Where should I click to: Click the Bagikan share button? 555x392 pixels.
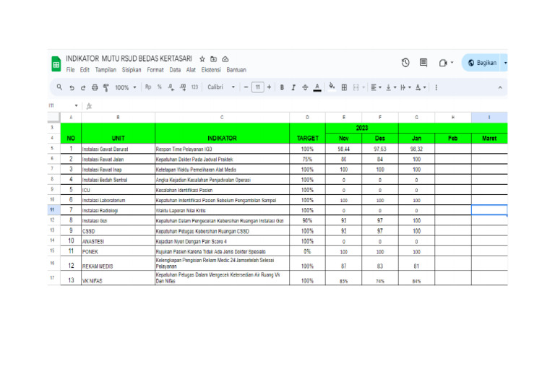[x=483, y=63]
